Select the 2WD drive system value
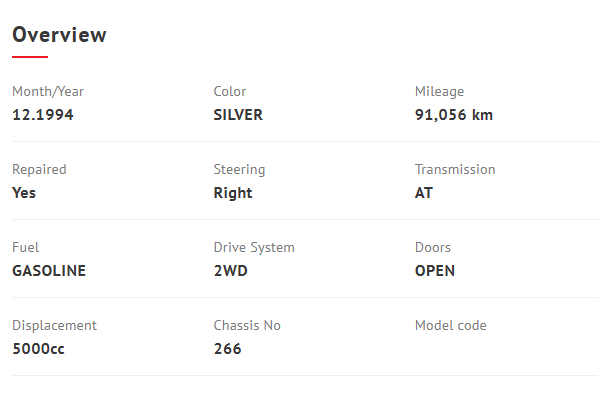This screenshot has height=418, width=609. tap(230, 271)
